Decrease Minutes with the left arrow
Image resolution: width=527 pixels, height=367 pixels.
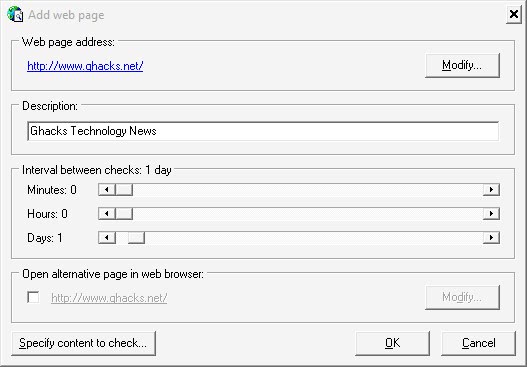pyautogui.click(x=107, y=190)
